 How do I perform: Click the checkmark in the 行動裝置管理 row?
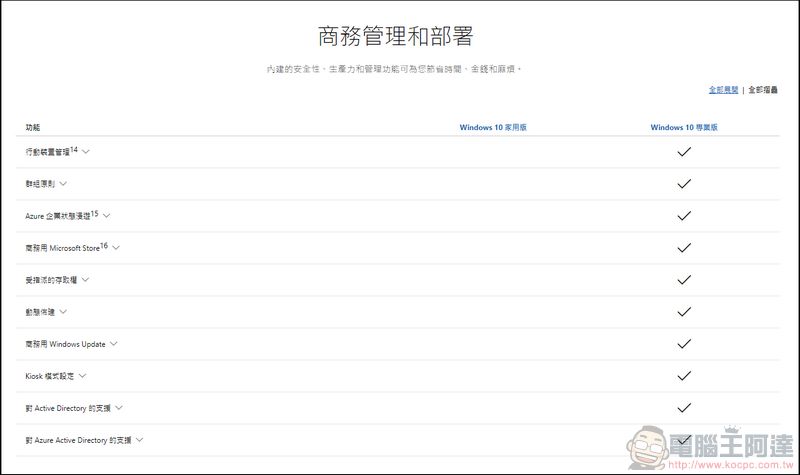pos(684,152)
